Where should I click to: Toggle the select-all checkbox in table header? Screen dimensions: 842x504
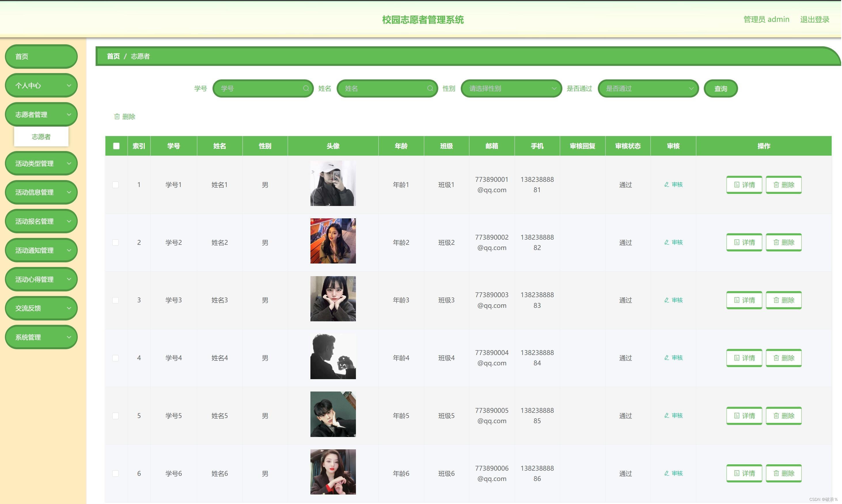tap(116, 146)
